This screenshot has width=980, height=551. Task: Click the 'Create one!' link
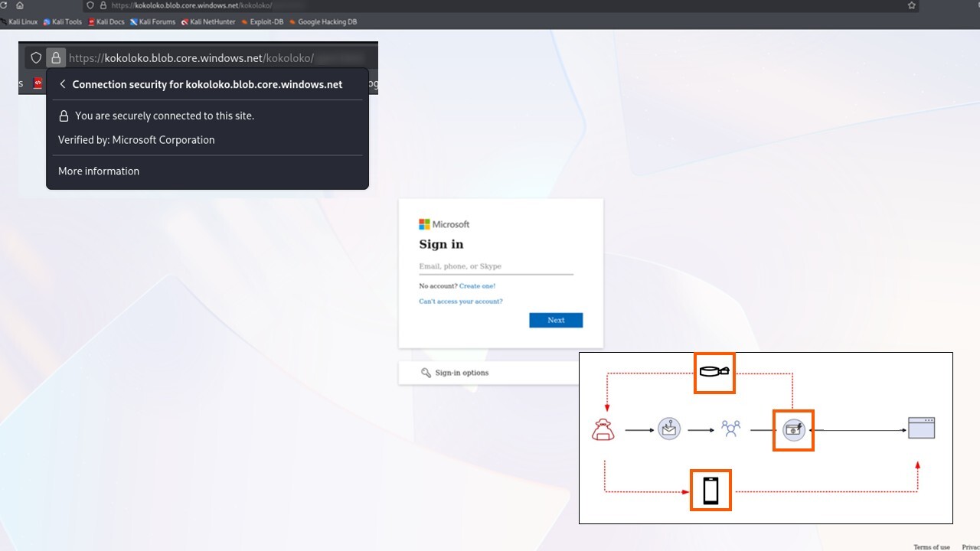click(x=477, y=286)
